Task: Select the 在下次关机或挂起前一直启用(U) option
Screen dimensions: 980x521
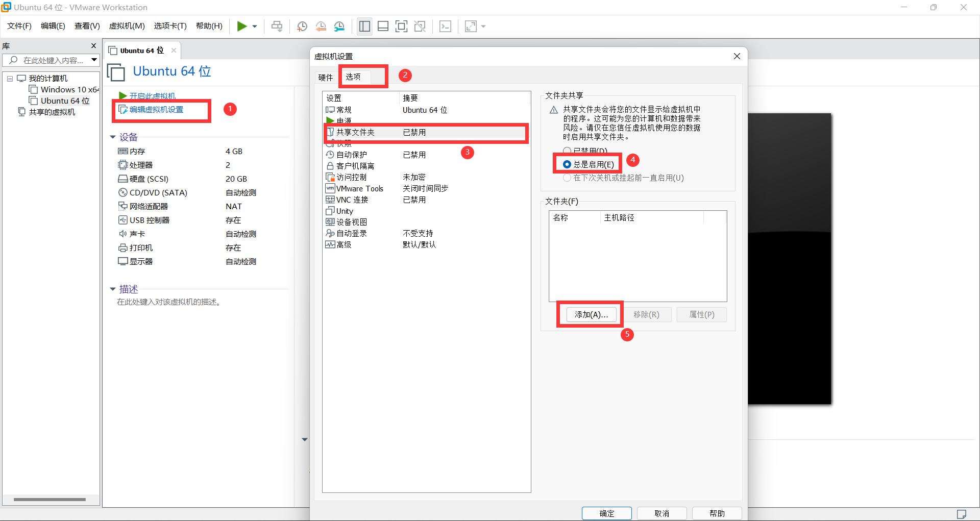Action: click(x=567, y=178)
